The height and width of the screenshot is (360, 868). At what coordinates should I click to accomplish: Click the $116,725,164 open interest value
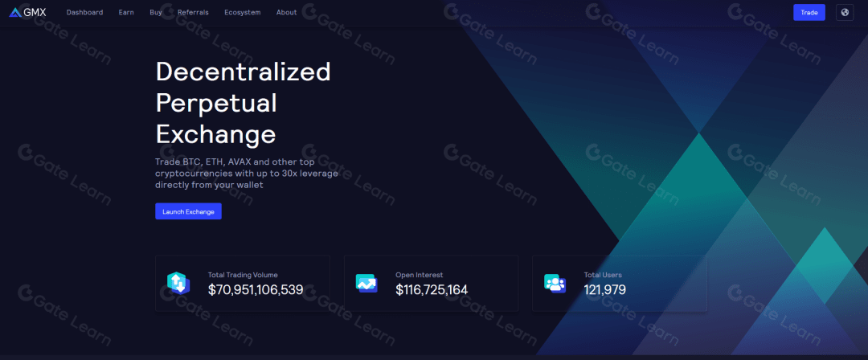click(x=432, y=289)
